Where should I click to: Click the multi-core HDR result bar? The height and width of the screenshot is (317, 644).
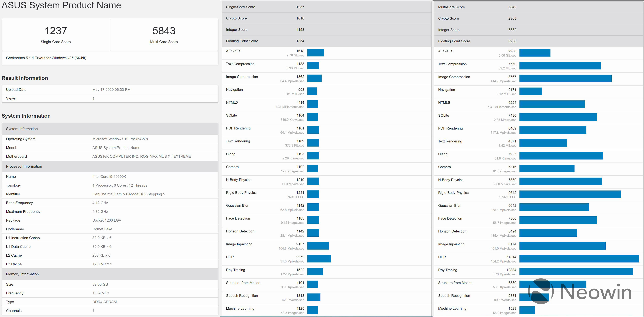point(579,259)
